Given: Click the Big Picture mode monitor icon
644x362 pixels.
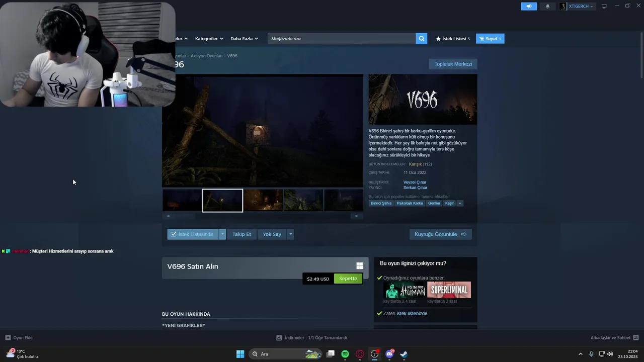Looking at the screenshot, I should (604, 6).
